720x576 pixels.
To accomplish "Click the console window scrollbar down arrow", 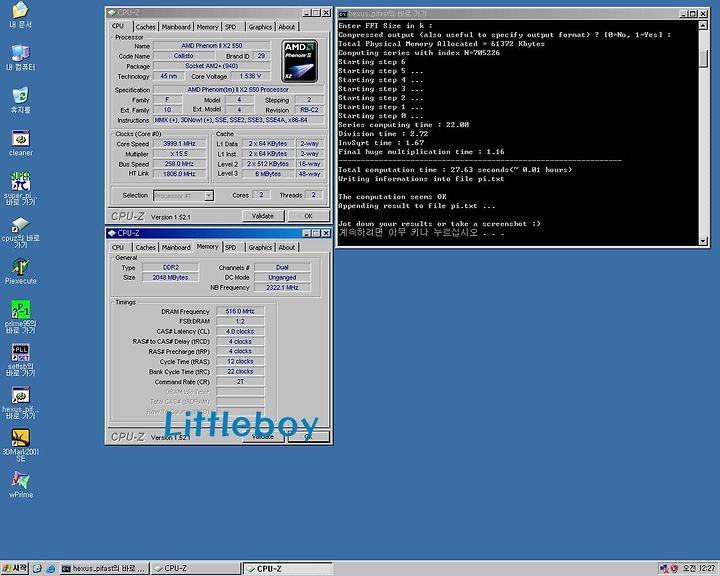I will point(703,241).
